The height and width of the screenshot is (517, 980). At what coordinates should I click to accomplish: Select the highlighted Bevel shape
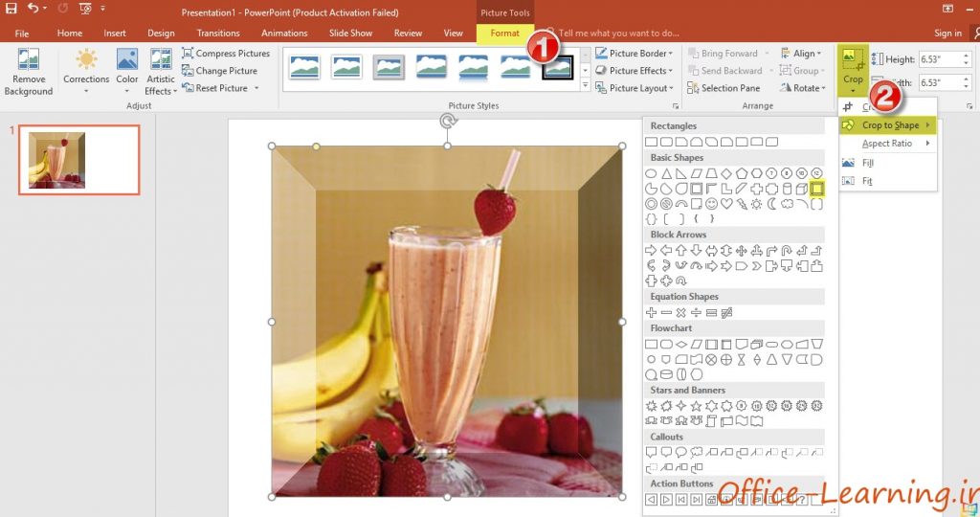817,189
